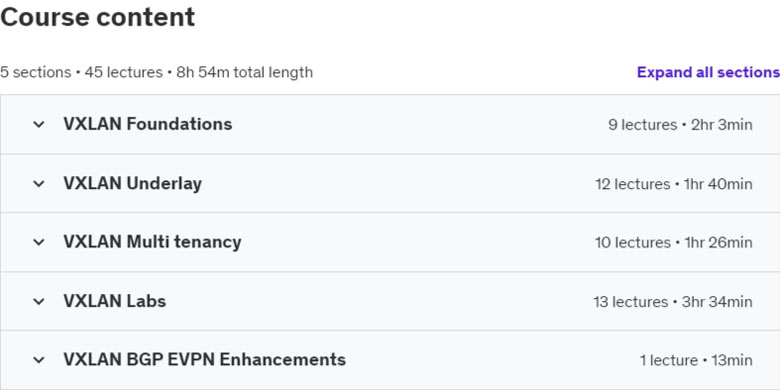Expand chevron next to VXLAN BGP EVPN Enhancements
This screenshot has width=780, height=390.
(39, 360)
